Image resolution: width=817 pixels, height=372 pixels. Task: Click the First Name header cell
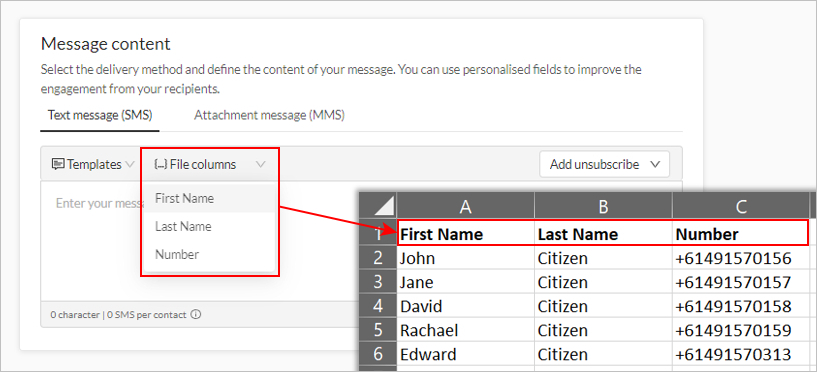click(x=466, y=234)
